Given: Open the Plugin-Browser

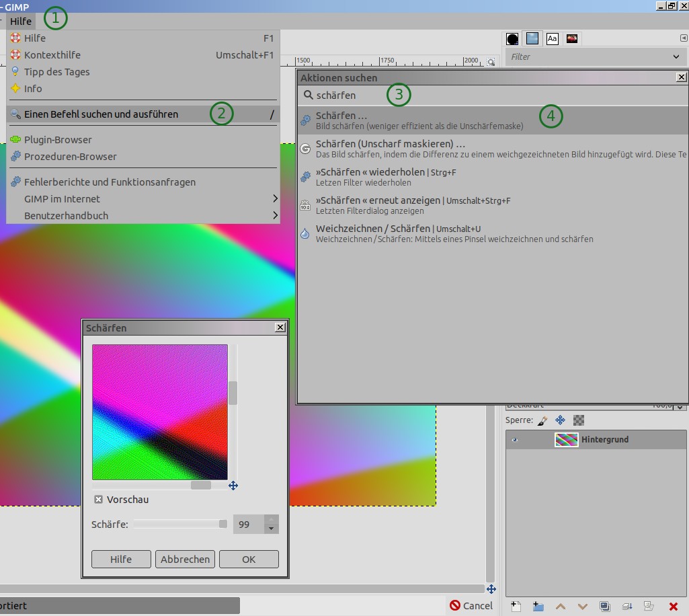Looking at the screenshot, I should (143, 139).
